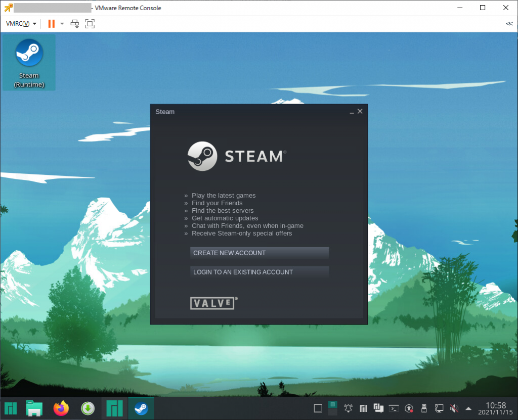Click the 'Get automatic updates' line
The image size is (518, 420).
[x=225, y=218]
